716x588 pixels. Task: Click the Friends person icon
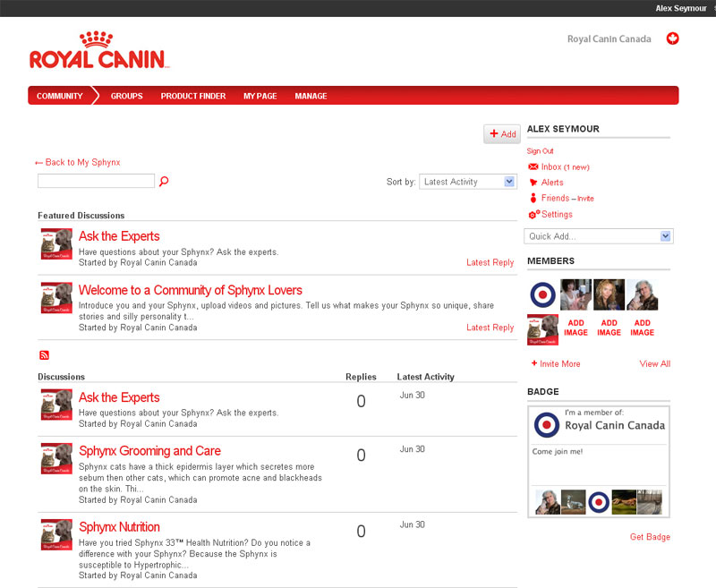click(533, 198)
